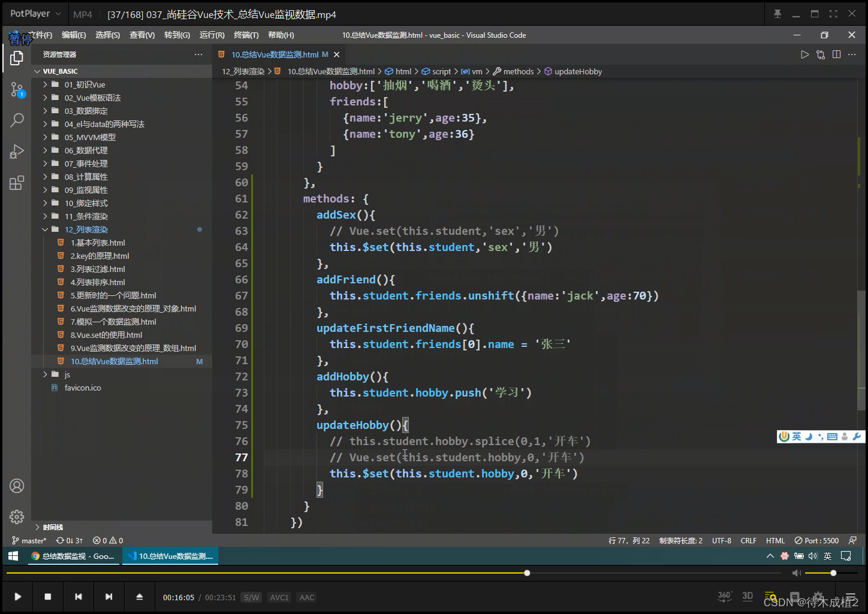This screenshot has width=868, height=614.
Task: Skip to next video in PotPlayer
Action: pyautogui.click(x=108, y=597)
